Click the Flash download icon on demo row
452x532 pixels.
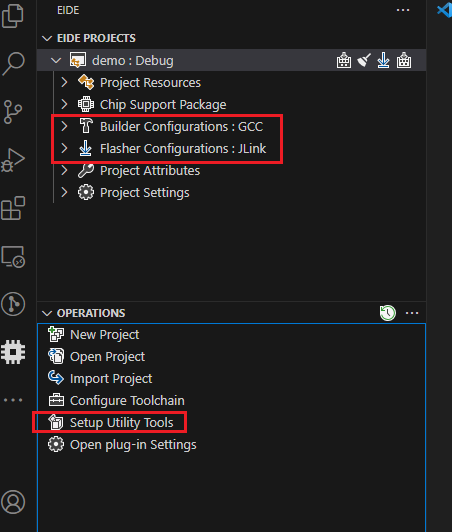click(x=383, y=60)
